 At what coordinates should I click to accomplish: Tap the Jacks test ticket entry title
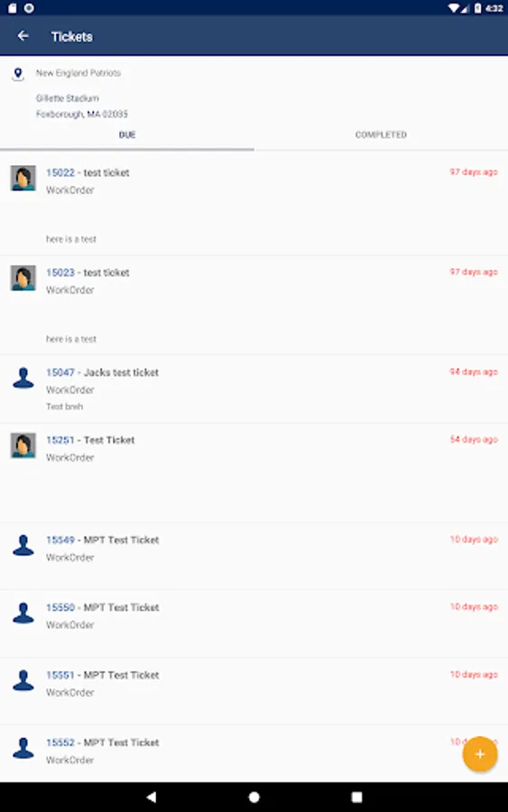point(121,373)
